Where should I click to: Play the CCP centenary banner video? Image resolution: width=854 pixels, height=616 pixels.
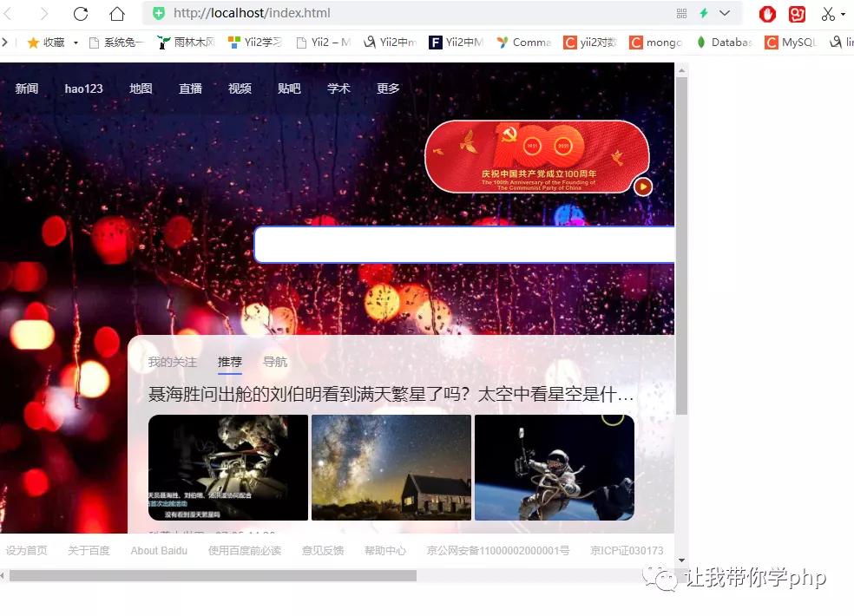click(x=642, y=187)
